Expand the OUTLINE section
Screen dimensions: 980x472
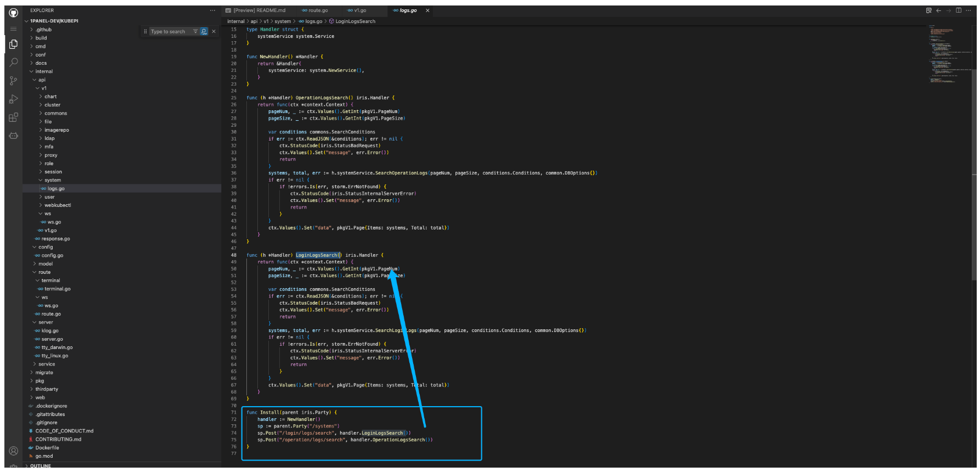tap(40, 466)
